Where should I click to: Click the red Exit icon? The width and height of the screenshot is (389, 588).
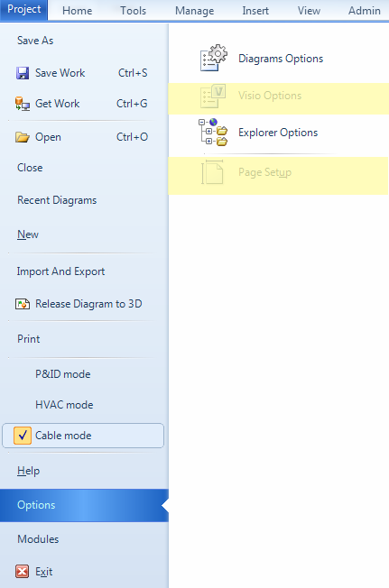[23, 572]
